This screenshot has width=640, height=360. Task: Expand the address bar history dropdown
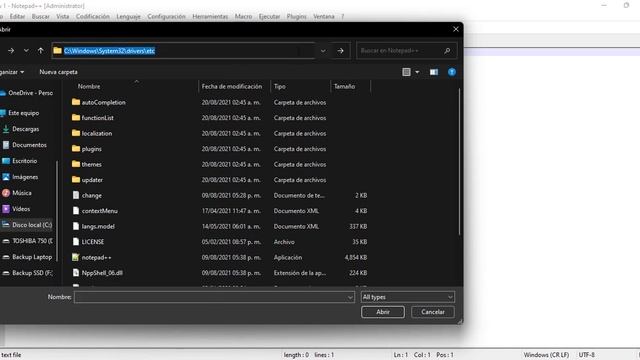coord(323,51)
